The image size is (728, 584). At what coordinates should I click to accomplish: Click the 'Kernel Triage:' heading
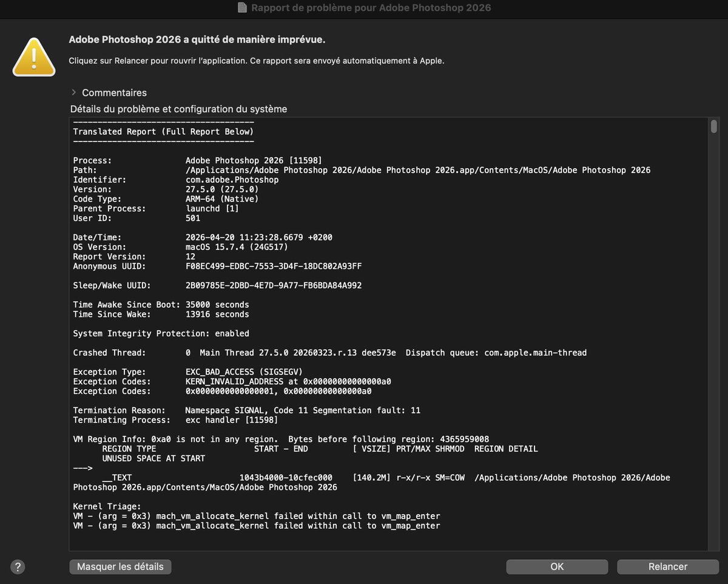click(x=107, y=506)
